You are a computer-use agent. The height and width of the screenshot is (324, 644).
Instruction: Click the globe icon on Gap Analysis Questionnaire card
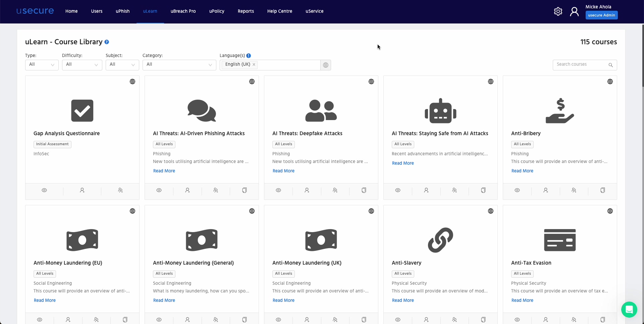tap(132, 82)
